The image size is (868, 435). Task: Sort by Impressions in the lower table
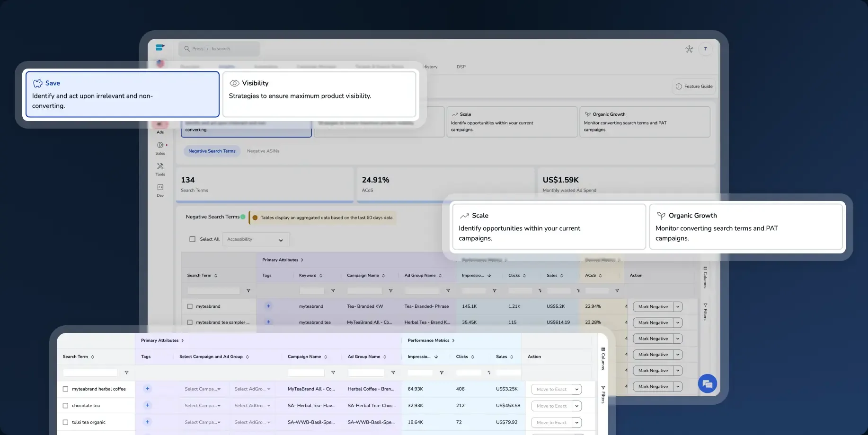(x=436, y=357)
